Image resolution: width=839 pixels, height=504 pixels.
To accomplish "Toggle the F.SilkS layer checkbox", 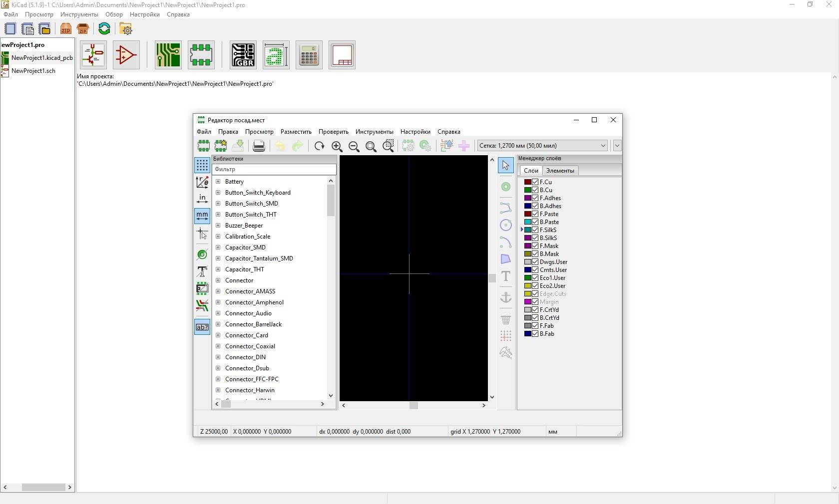I will (x=535, y=230).
